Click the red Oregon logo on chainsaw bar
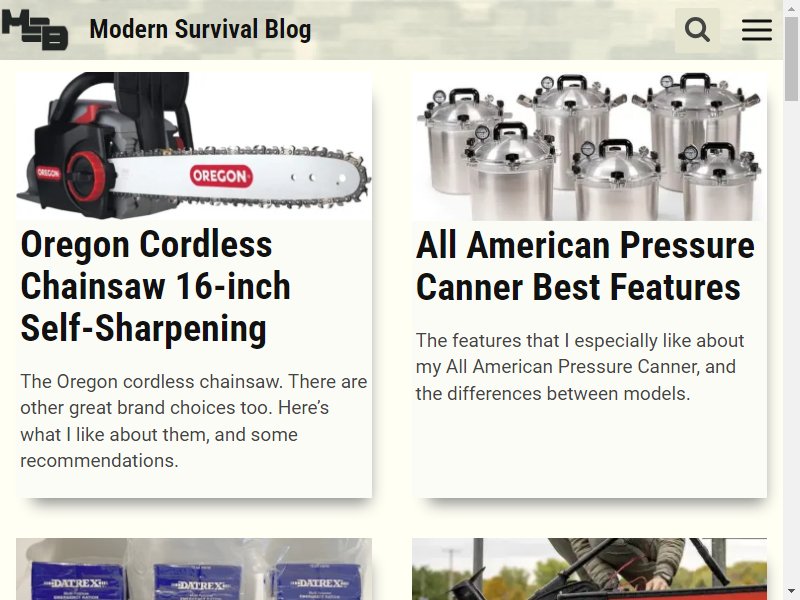Viewport: 800px width, 600px height. point(220,176)
